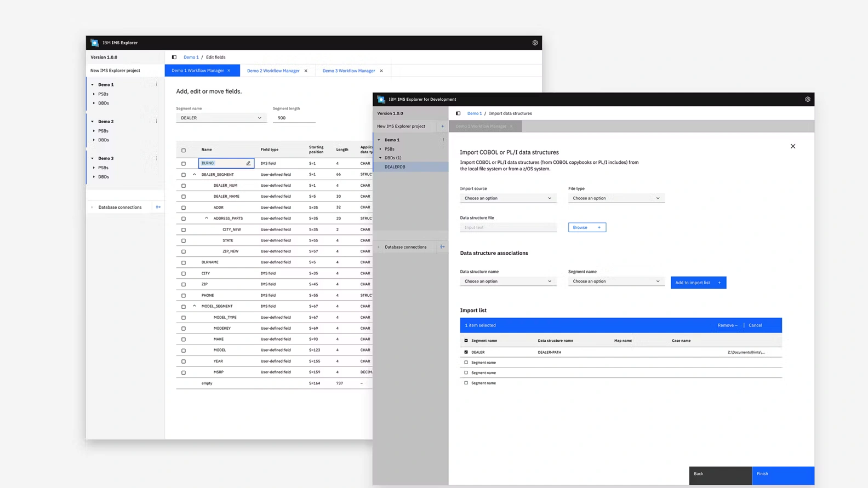Collapse DBDs (1) node in front window
The image size is (868, 488).
[380, 158]
